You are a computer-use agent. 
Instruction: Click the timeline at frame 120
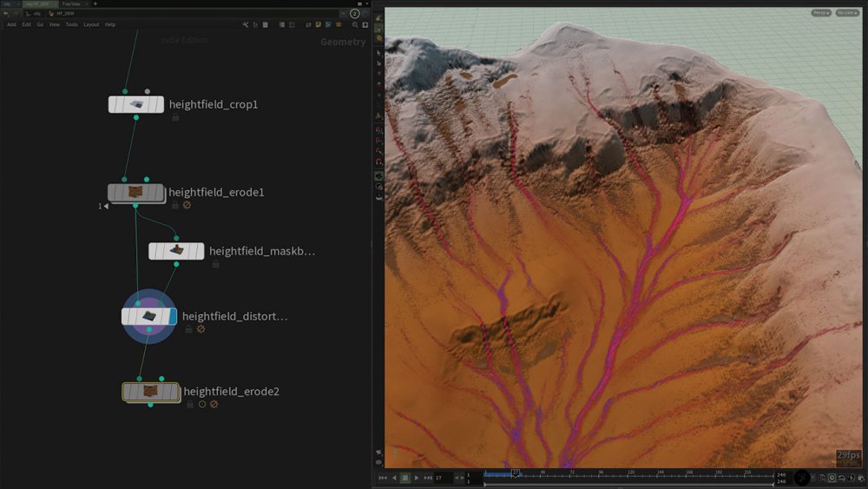point(631,473)
